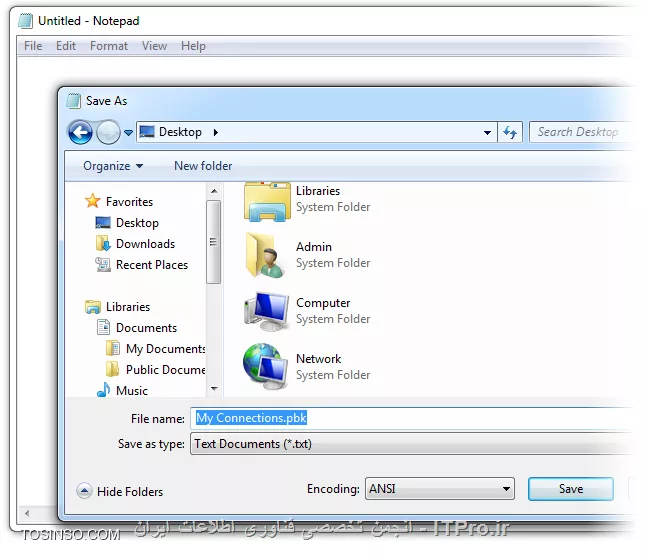Click the Save button
Screen dimensions: 645x556
[x=571, y=489]
